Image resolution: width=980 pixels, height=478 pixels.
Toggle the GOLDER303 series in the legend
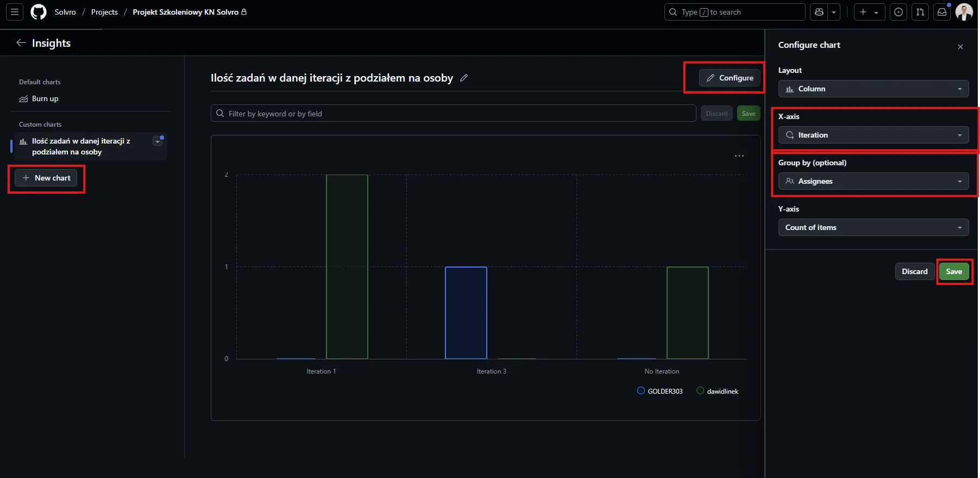660,391
